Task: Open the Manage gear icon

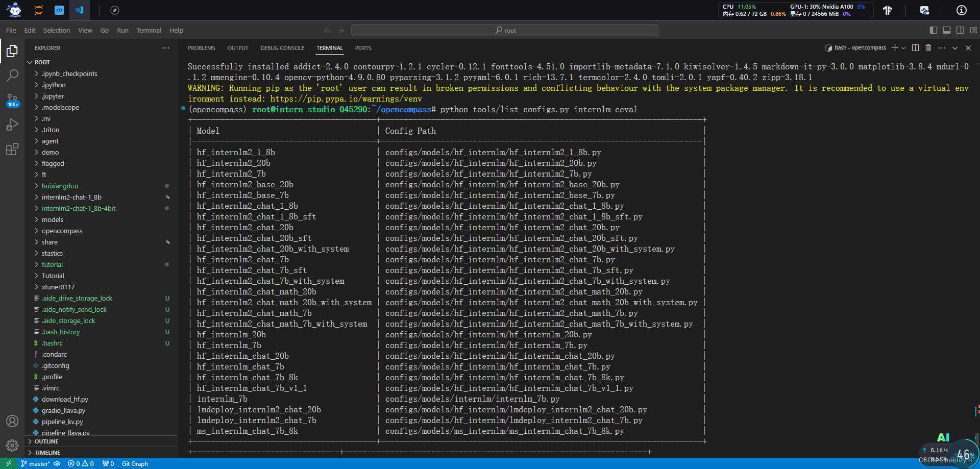Action: (12, 446)
